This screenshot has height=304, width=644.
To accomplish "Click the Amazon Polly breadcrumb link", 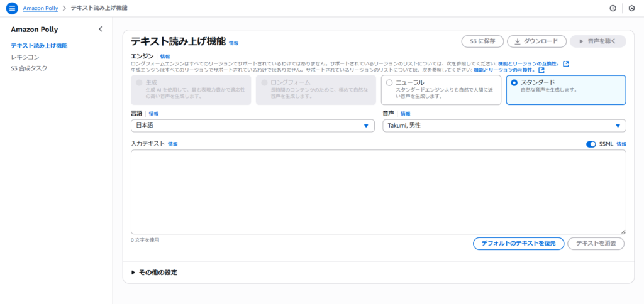I will 41,8.
